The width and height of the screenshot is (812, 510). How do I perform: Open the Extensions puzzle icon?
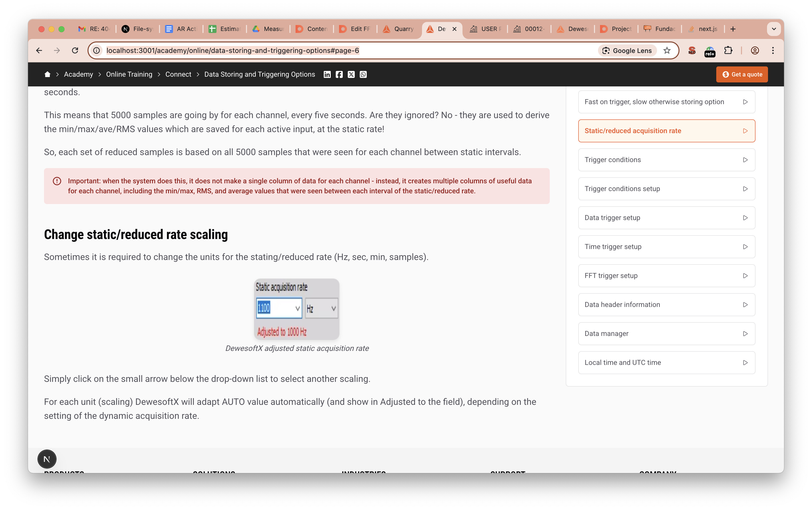tap(728, 50)
